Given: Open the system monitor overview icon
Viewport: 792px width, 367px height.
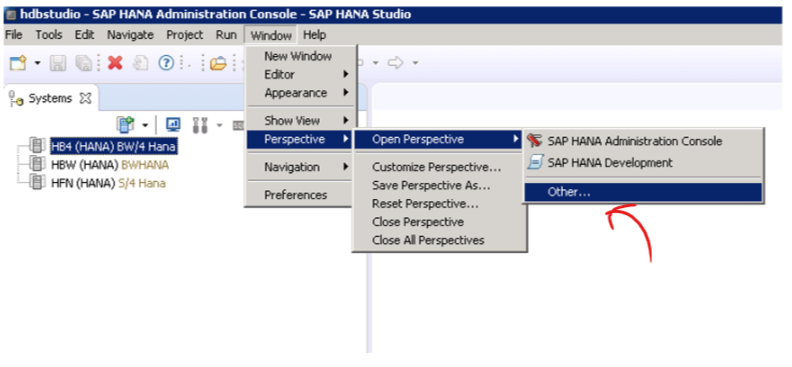Looking at the screenshot, I should 173,124.
